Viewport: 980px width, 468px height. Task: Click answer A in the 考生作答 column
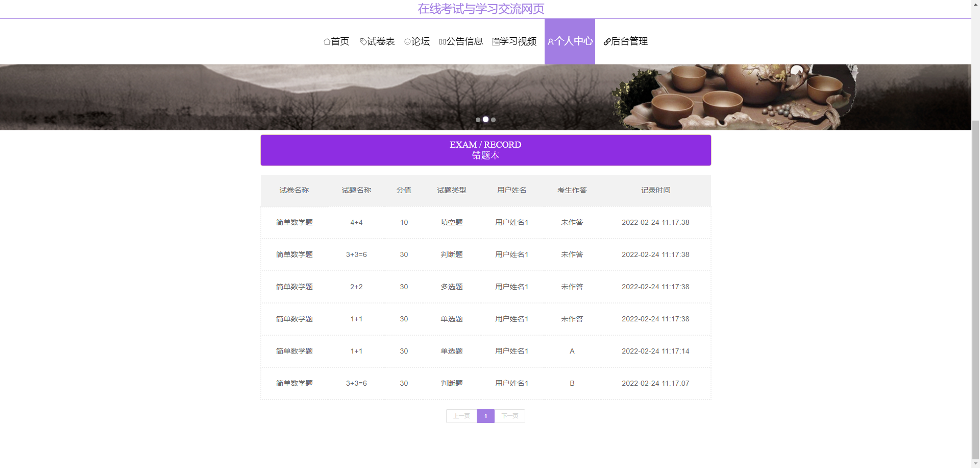(x=572, y=351)
